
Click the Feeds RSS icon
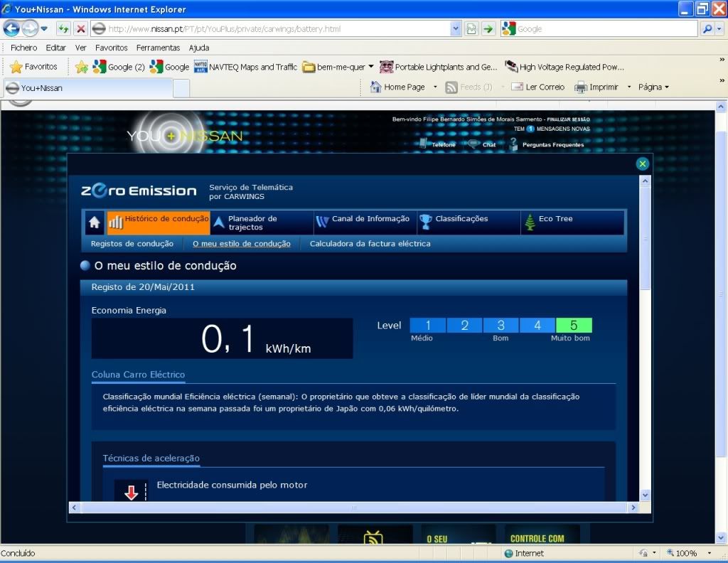point(451,87)
